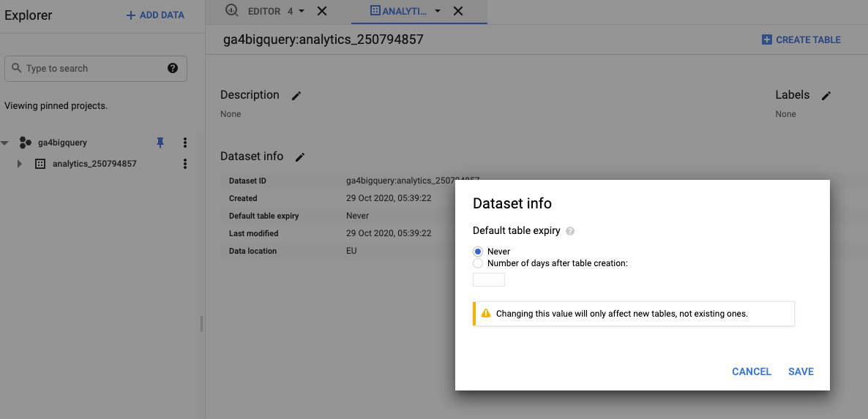Collapse the ga4bigquery project tree
Screen dimensions: 868x419
click(x=5, y=143)
